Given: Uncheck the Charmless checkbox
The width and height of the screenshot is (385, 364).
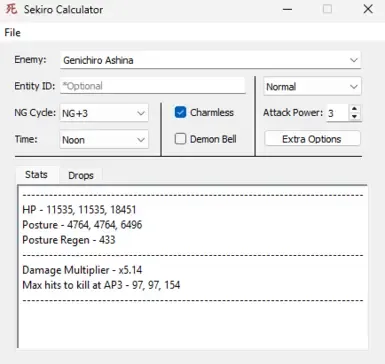Looking at the screenshot, I should pos(180,112).
